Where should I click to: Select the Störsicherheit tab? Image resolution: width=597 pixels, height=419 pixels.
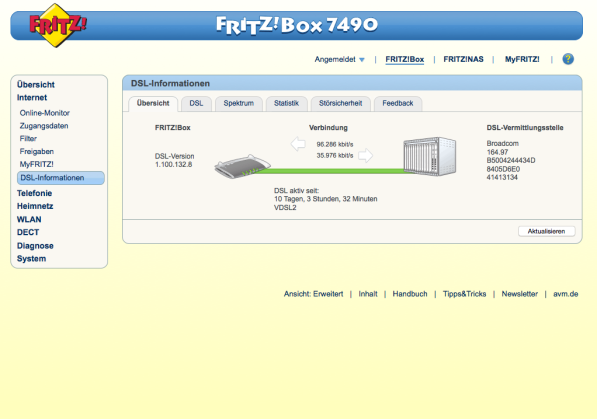tap(340, 103)
